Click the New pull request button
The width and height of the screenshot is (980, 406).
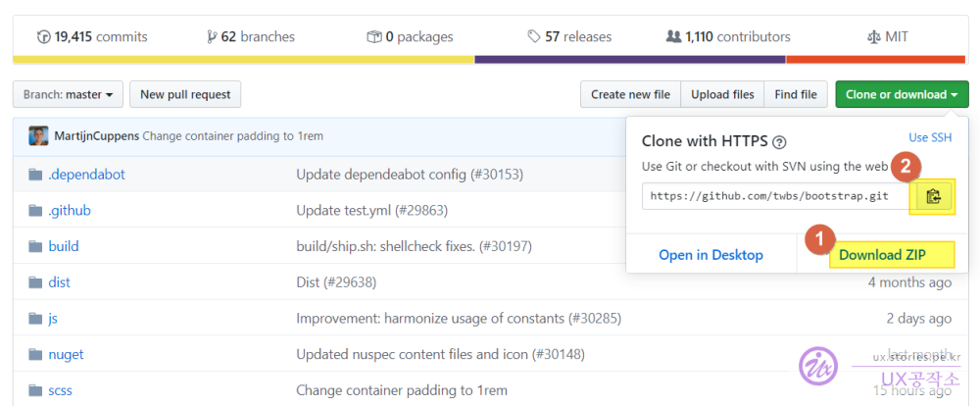click(x=185, y=94)
